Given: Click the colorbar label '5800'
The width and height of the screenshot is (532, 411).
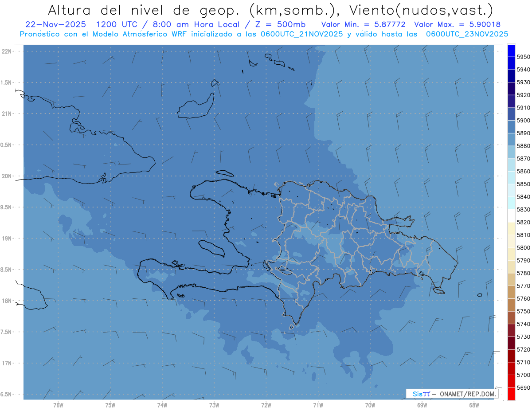Looking at the screenshot, I should (524, 248).
